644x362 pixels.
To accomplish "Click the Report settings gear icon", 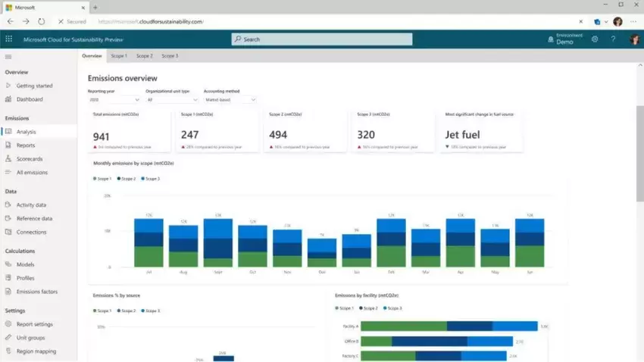I will [8, 324].
